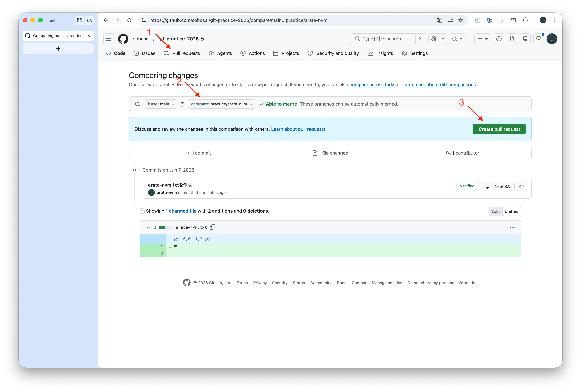Click the install app icon in address bar
Image resolution: width=581 pixels, height=392 pixels.
point(450,20)
